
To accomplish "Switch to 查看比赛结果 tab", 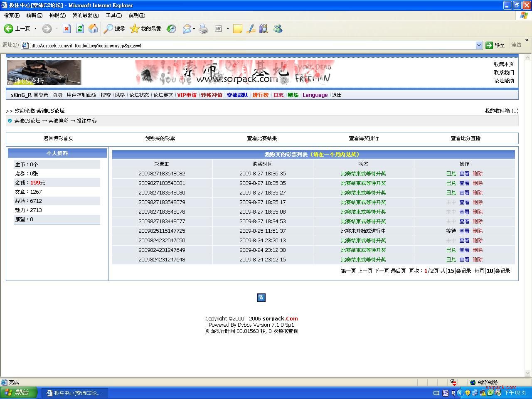I will pos(262,138).
